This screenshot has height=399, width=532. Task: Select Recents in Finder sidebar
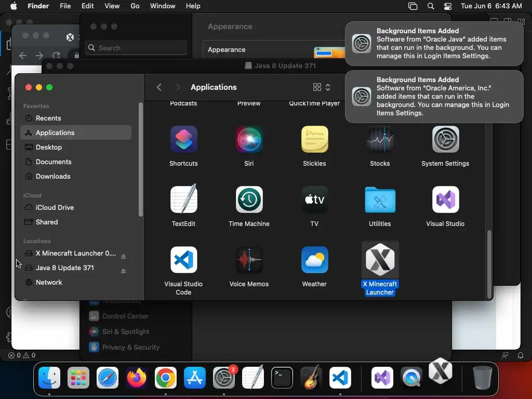click(x=76, y=118)
